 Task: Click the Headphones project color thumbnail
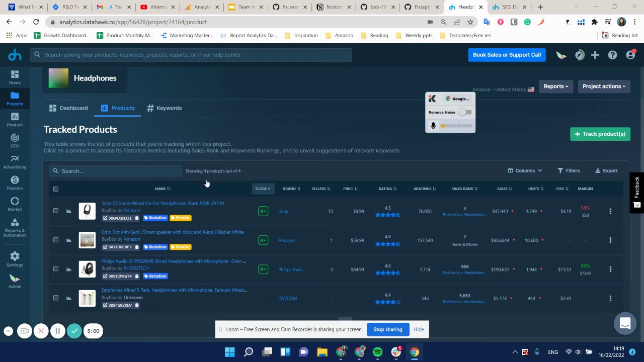(x=58, y=78)
